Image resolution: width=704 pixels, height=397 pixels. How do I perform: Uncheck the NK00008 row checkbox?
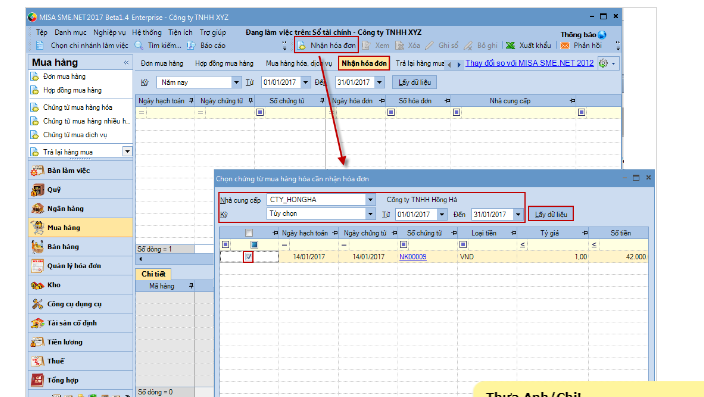click(x=248, y=257)
